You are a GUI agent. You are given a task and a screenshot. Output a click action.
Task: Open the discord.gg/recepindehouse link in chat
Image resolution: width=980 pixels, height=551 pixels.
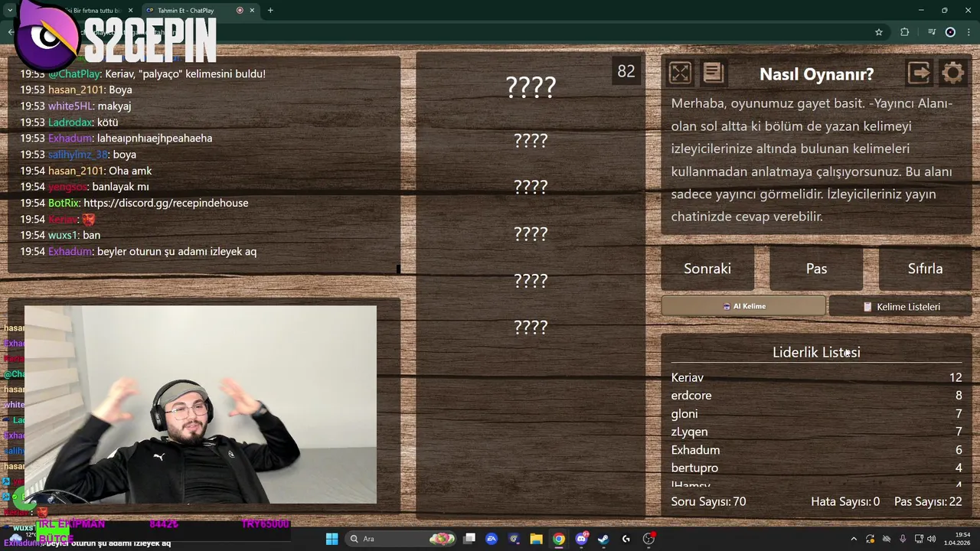point(165,203)
